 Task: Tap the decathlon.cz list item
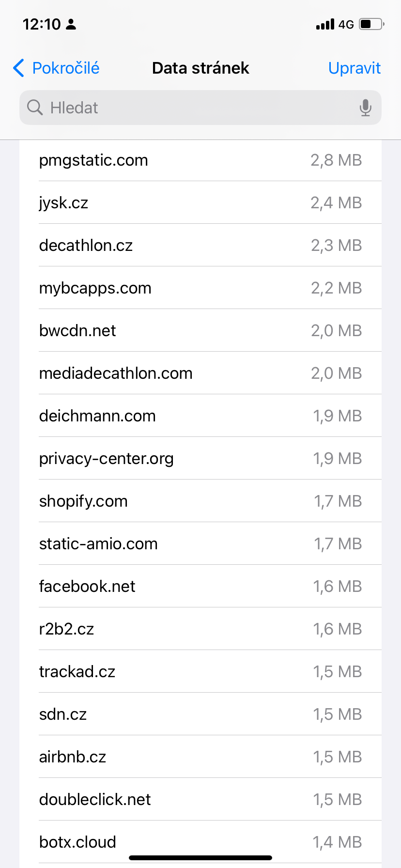(200, 246)
